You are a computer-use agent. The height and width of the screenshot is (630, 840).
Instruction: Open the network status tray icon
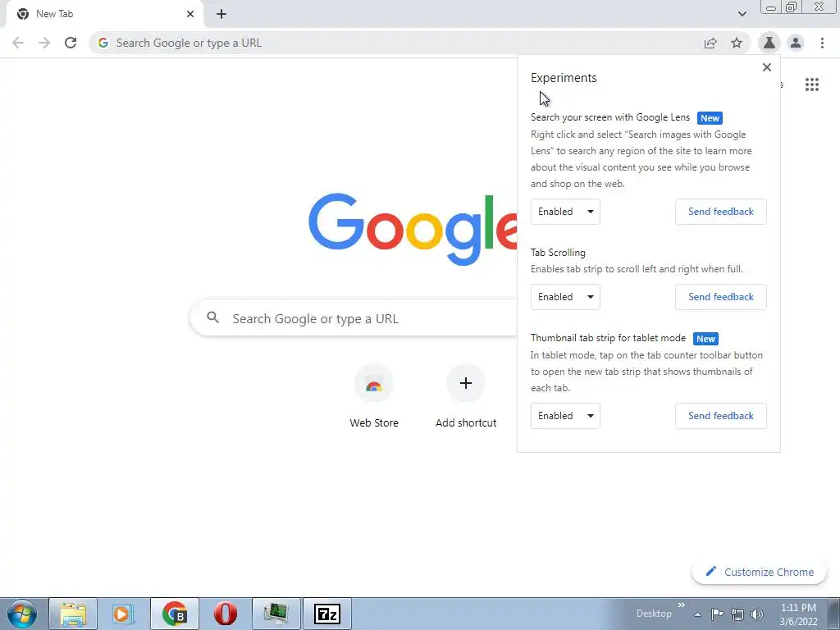click(737, 614)
